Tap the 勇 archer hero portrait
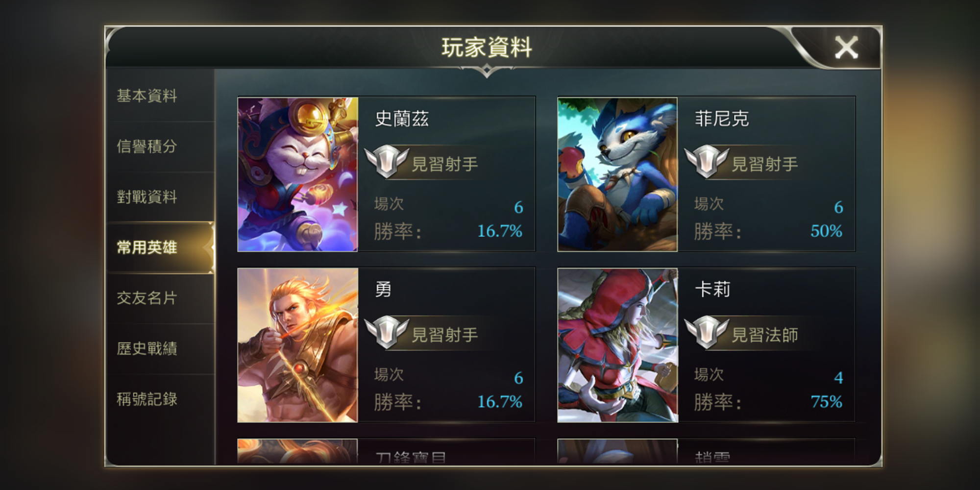 tap(297, 345)
